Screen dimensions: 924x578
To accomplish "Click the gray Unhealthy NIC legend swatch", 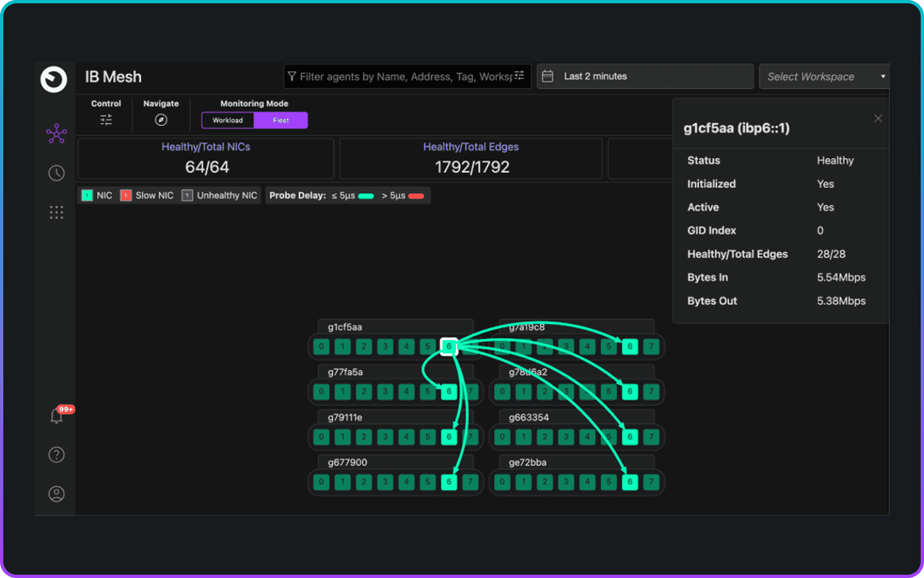I will pyautogui.click(x=187, y=195).
